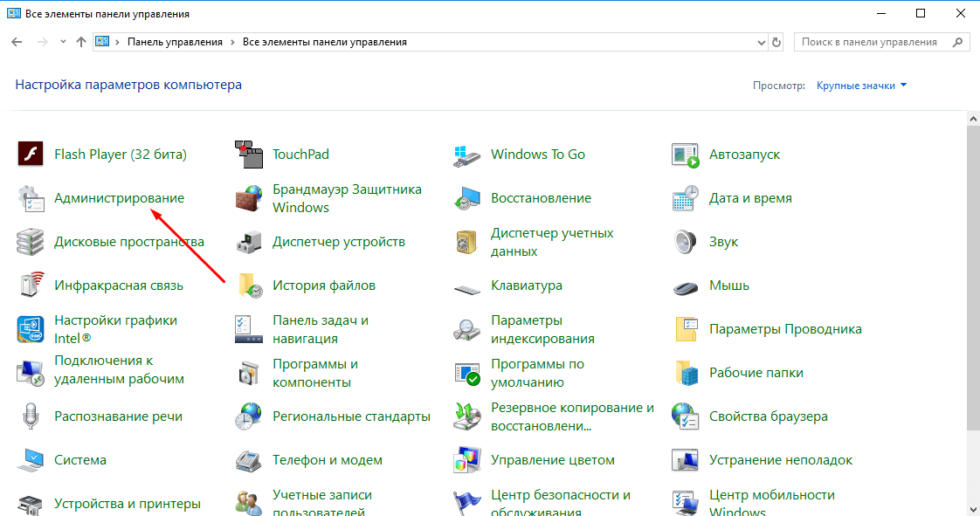Click the Свойства браузера icon
980x516 pixels.
click(685, 416)
